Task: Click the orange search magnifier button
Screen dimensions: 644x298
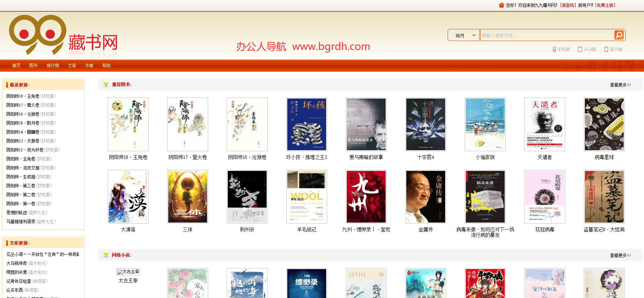Action: click(x=619, y=35)
